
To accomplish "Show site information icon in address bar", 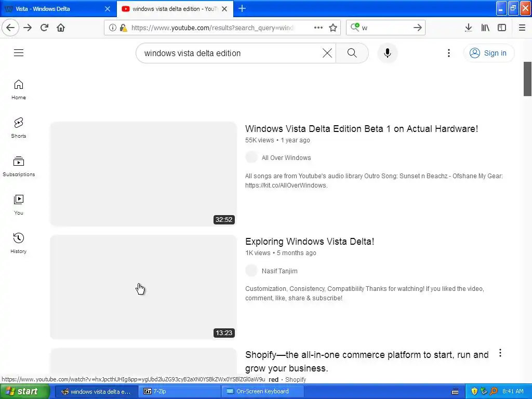I will pos(112,28).
